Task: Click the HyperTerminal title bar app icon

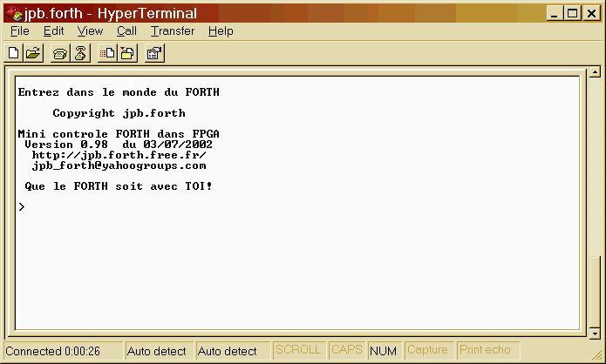Action: (x=14, y=13)
